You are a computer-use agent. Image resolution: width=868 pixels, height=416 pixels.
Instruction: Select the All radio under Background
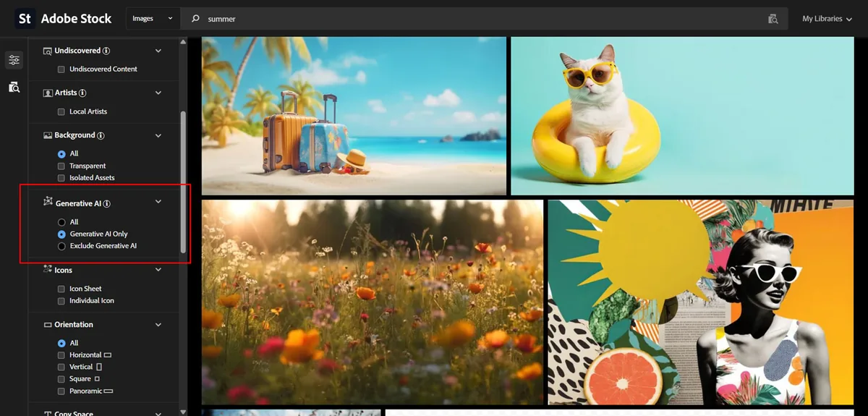coord(61,154)
